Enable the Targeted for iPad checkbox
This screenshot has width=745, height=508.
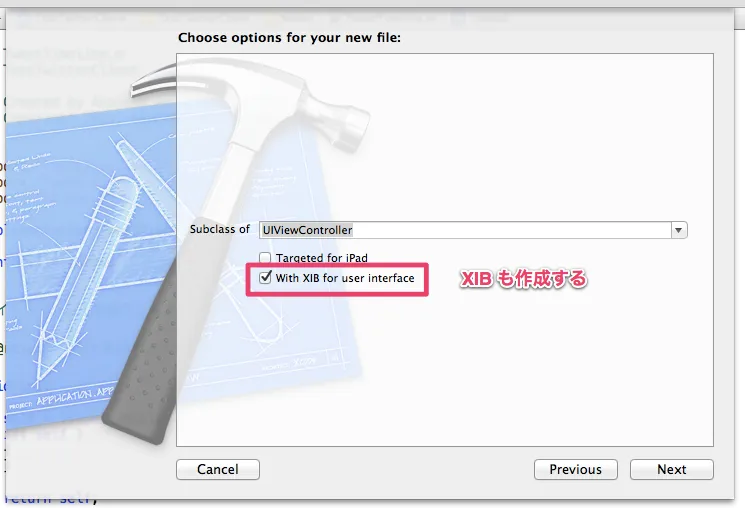coord(265,258)
